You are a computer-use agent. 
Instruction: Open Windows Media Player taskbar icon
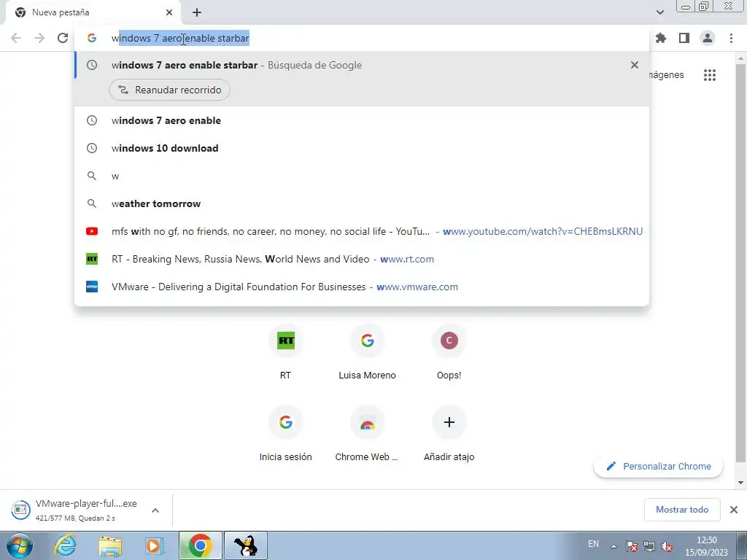[x=155, y=545]
